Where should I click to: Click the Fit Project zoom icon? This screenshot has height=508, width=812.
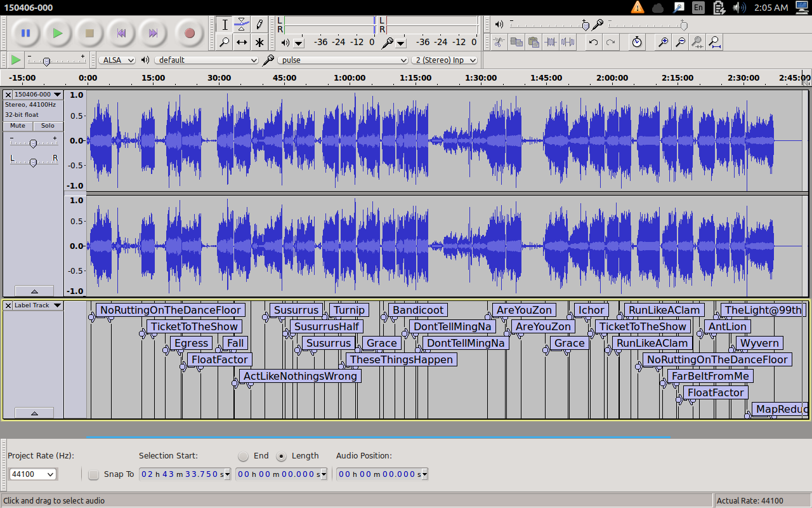click(714, 43)
